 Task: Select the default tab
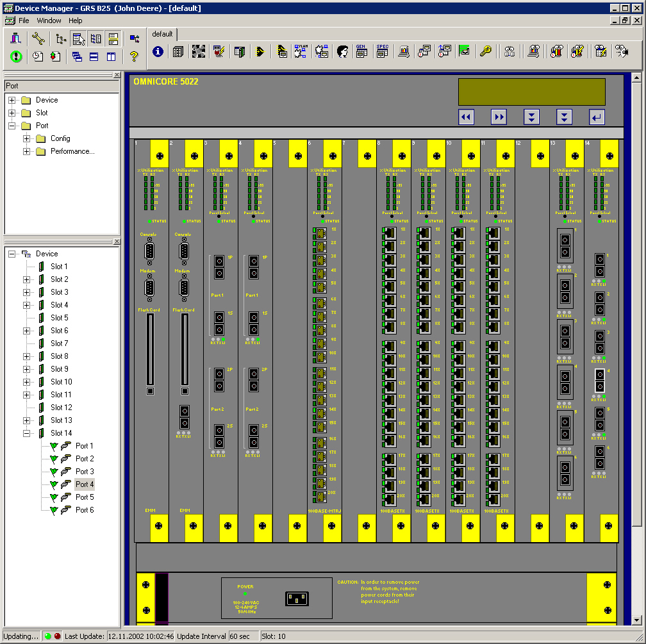tap(162, 34)
